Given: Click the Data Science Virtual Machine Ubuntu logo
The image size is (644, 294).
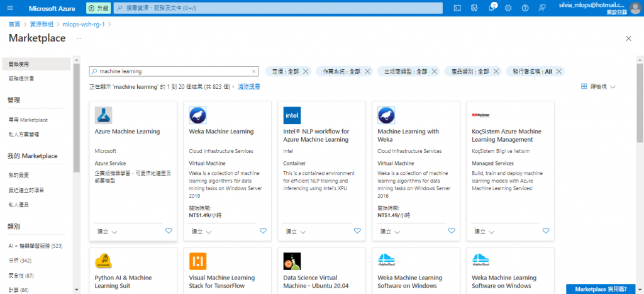Looking at the screenshot, I should click(x=292, y=261).
